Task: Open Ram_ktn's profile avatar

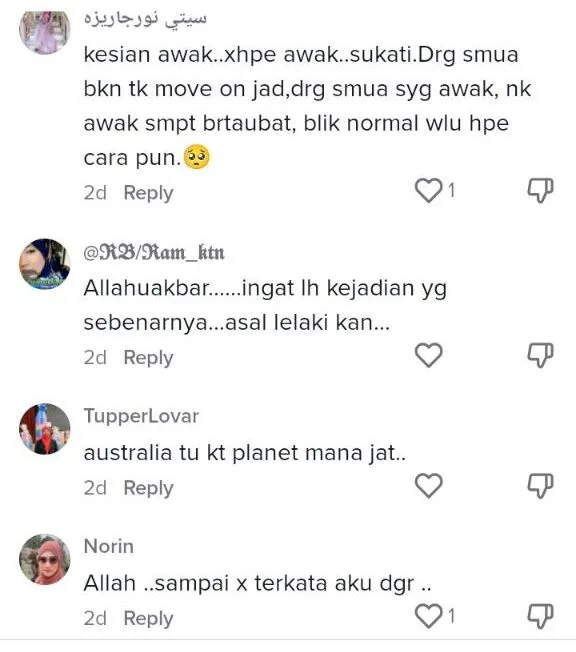Action: (45, 264)
